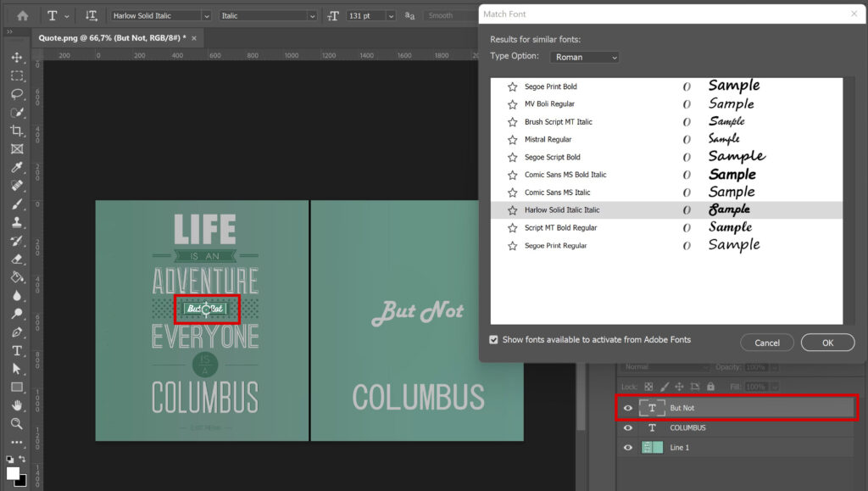Open the layer blend mode Normal dropdown
This screenshot has width=868, height=491.
665,367
